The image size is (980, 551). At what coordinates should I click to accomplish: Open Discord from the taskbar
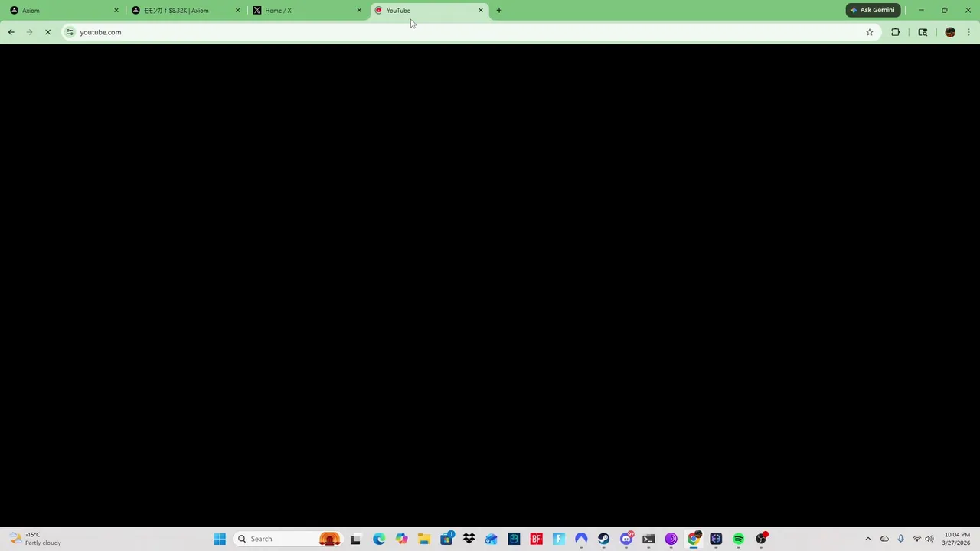[x=626, y=539]
